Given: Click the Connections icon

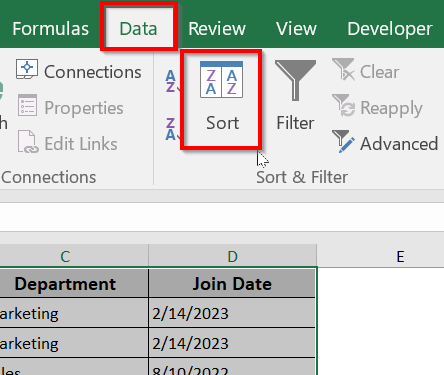Looking at the screenshot, I should [27, 69].
